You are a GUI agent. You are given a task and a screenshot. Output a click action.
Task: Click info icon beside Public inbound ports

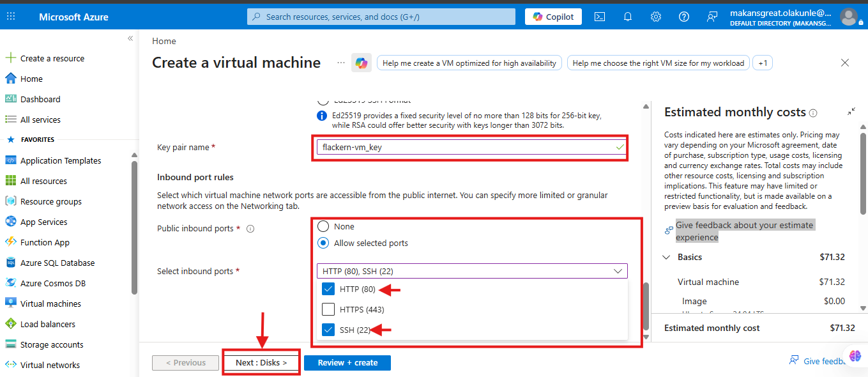pyautogui.click(x=250, y=229)
